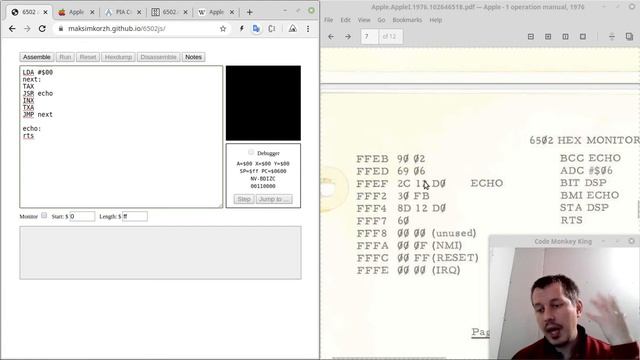Open the File menu in the PDF viewer
Screen dimensions: 640x360
329,20
